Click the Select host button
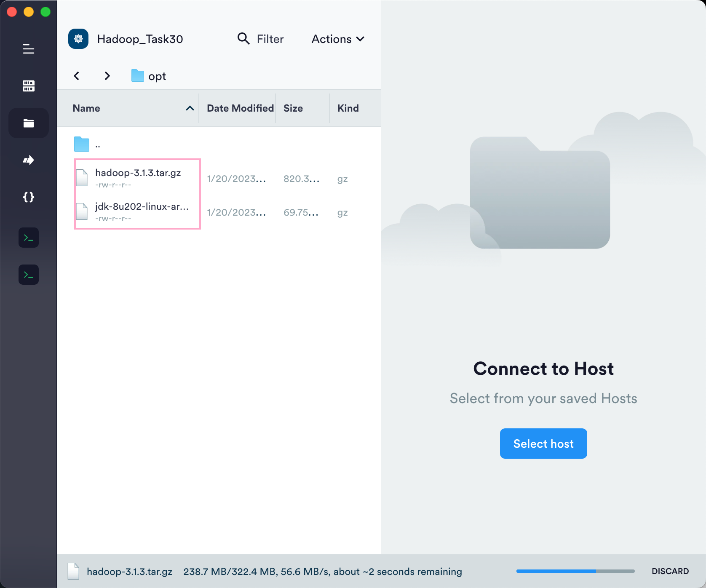Viewport: 706px width, 588px height. click(543, 444)
